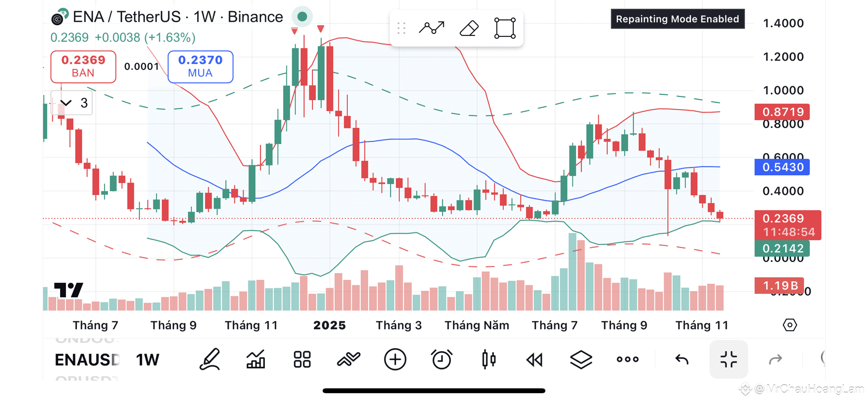This screenshot has width=868, height=401.
Task: Open the pencil drawing tools
Action: (x=210, y=359)
